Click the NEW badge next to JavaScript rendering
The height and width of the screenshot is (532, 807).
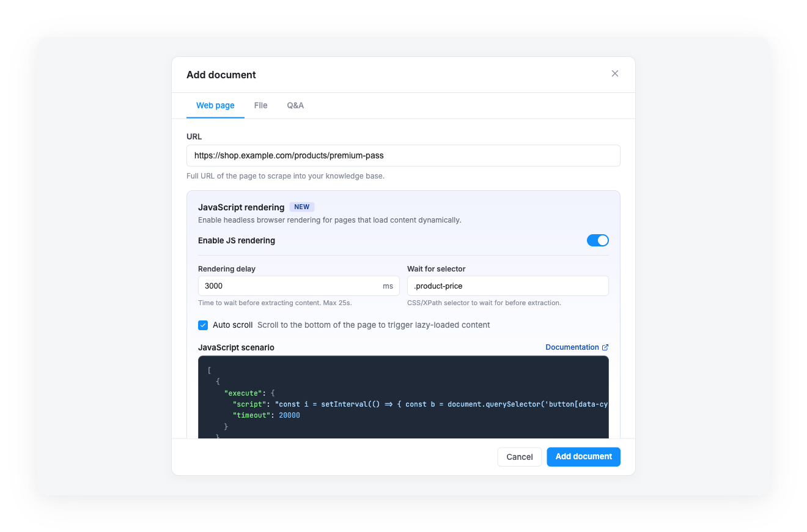pyautogui.click(x=302, y=207)
